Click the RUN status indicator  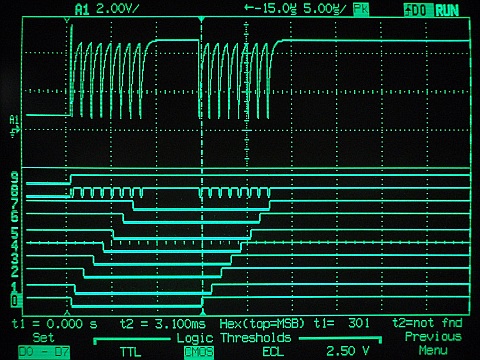pos(447,10)
